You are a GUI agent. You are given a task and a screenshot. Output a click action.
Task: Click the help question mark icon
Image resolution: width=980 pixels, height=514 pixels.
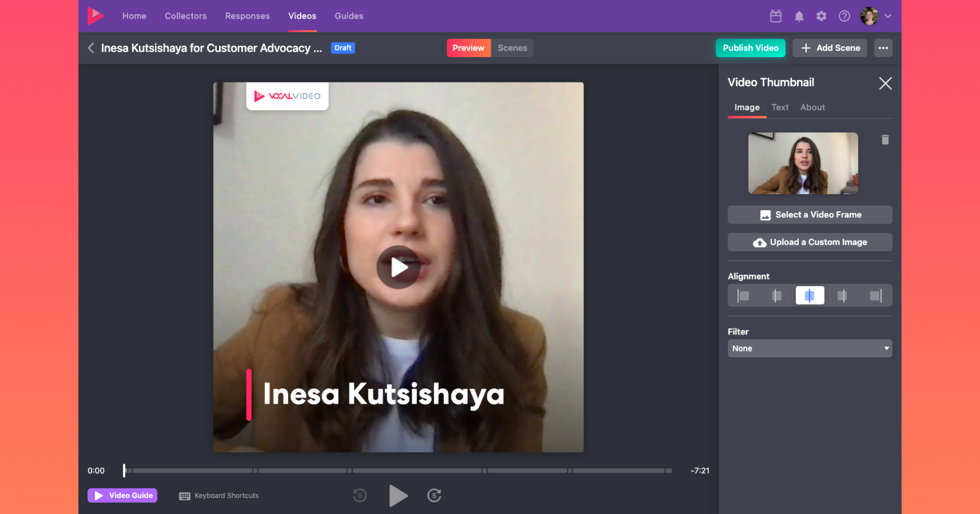(x=844, y=16)
